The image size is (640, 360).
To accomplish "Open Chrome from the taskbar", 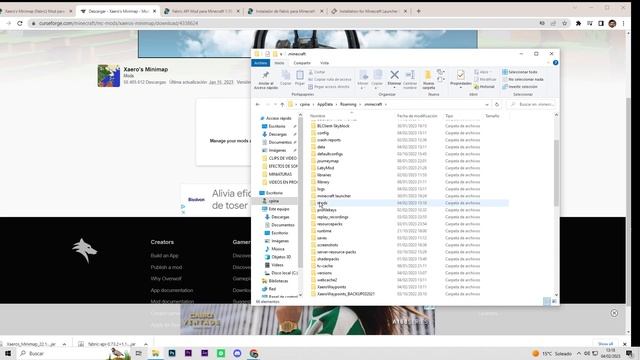I will click(x=254, y=353).
